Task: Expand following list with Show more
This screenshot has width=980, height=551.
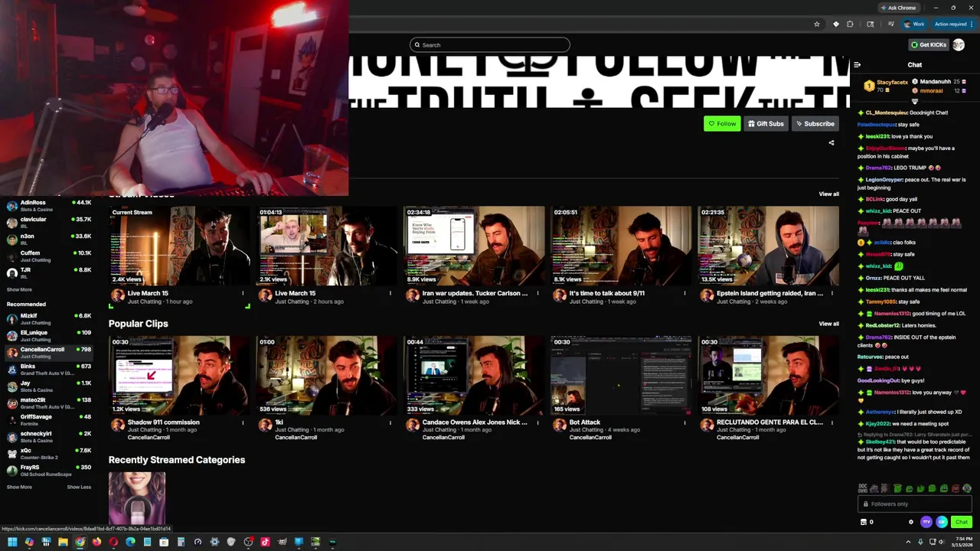Action: coord(19,289)
